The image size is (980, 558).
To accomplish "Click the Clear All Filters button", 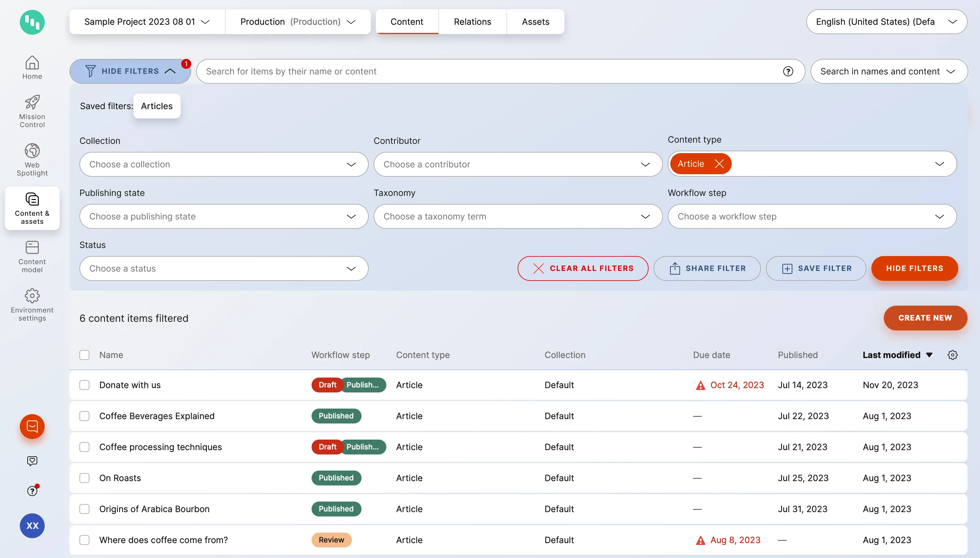I will pos(582,268).
